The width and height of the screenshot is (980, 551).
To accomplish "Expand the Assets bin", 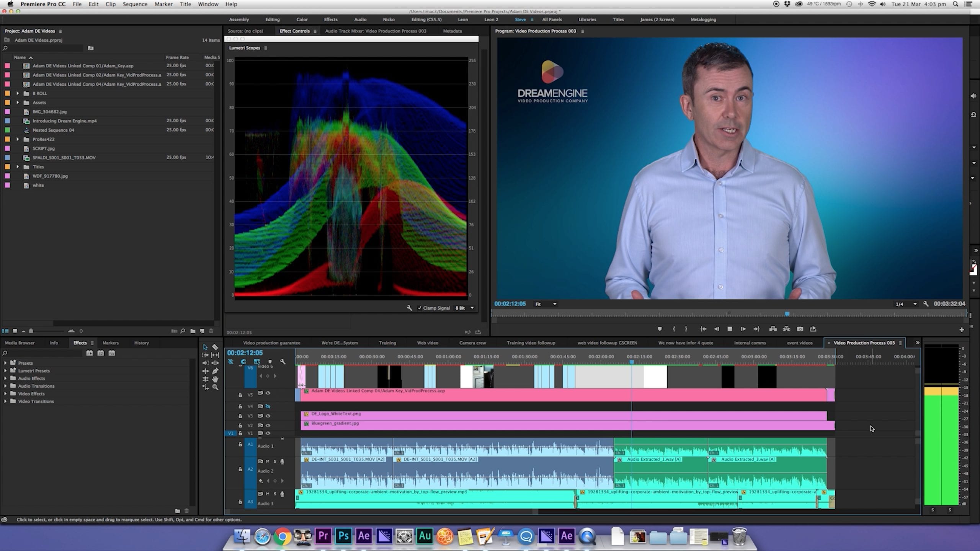I will tap(18, 103).
